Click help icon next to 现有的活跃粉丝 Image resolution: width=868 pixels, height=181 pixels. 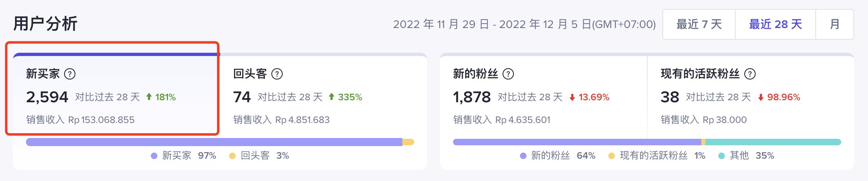750,74
